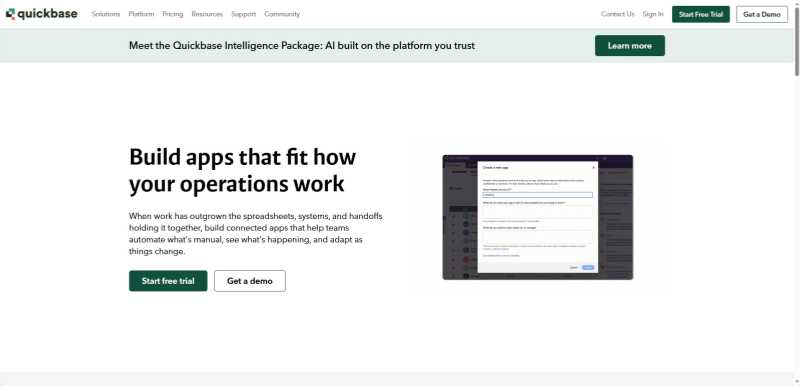Click the Quickbase logo in the header
The width and height of the screenshot is (800, 386).
(41, 14)
